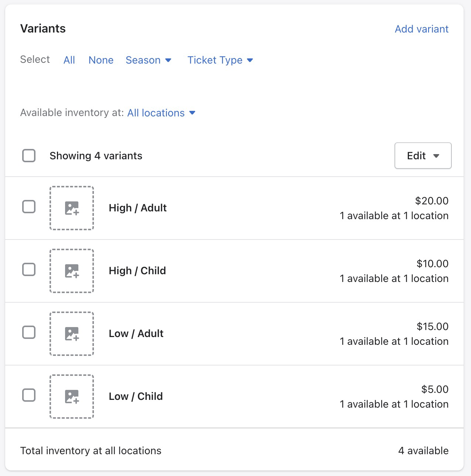Screen dimensions: 471x476
Task: Check the select-all 'Showing 4 variants' checkbox
Action: click(x=29, y=156)
